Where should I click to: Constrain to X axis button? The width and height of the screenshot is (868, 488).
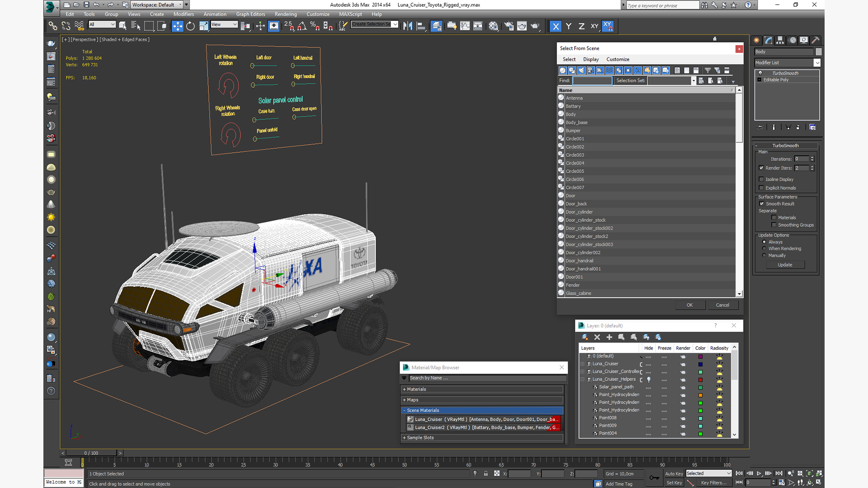[556, 26]
